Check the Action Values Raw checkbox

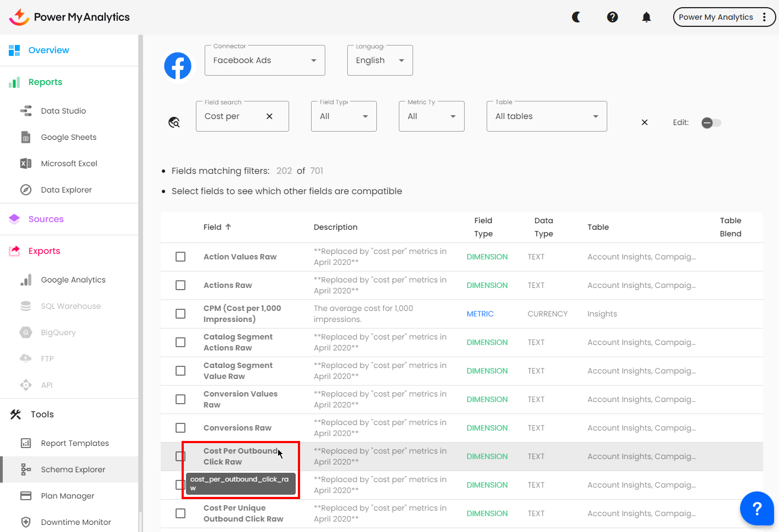point(180,257)
